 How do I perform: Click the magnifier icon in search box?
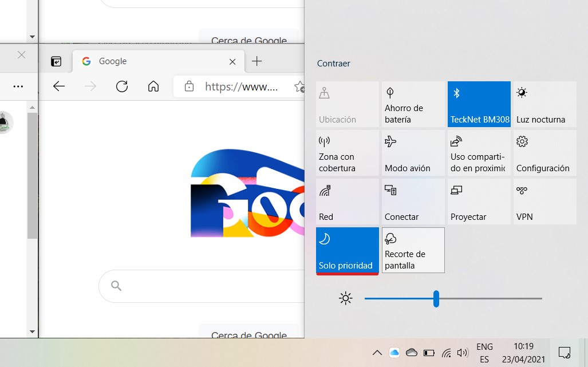[116, 286]
